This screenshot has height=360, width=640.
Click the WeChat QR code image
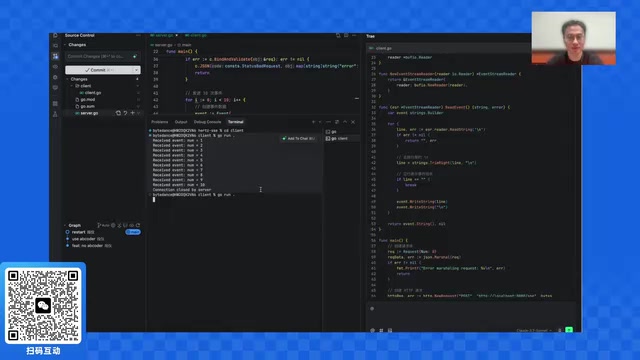point(43,305)
